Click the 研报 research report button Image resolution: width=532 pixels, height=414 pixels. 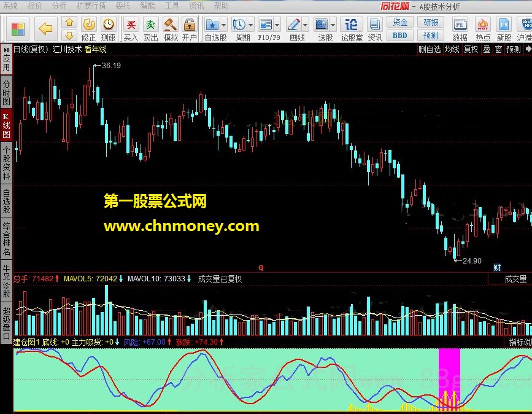pyautogui.click(x=431, y=22)
